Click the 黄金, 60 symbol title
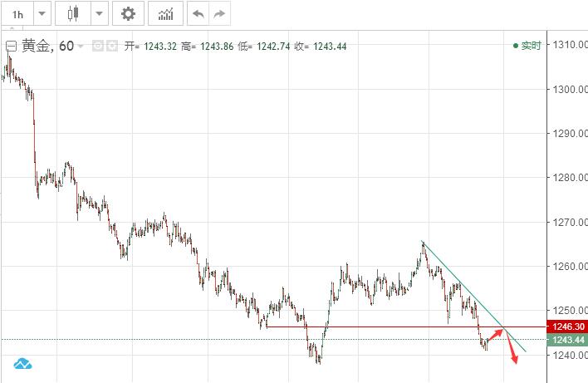588x383 pixels. pyautogui.click(x=47, y=46)
